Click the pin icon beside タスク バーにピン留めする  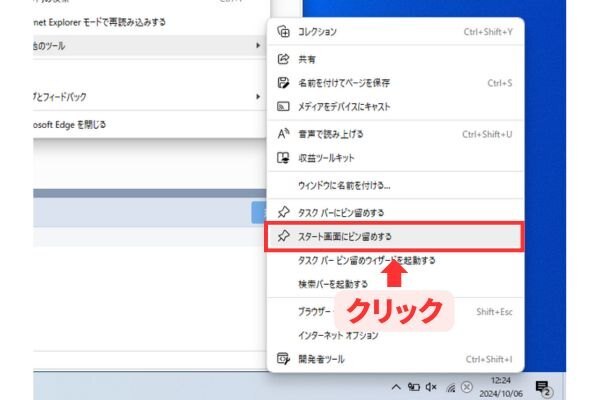tap(283, 212)
